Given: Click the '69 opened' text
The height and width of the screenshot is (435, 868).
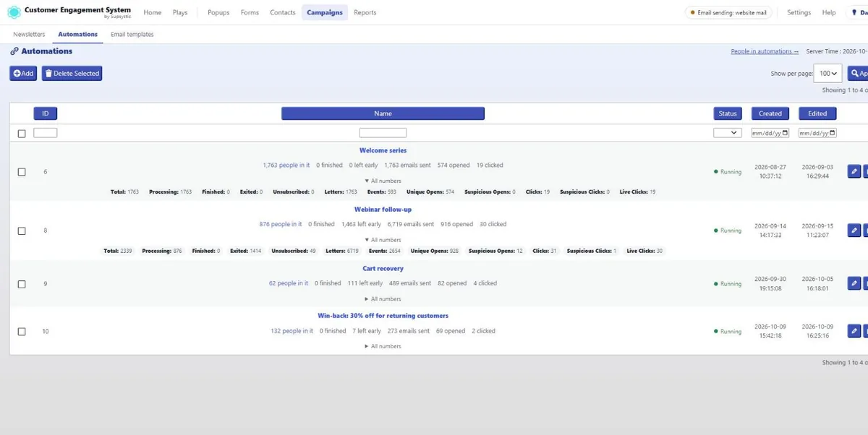Looking at the screenshot, I should click(451, 331).
